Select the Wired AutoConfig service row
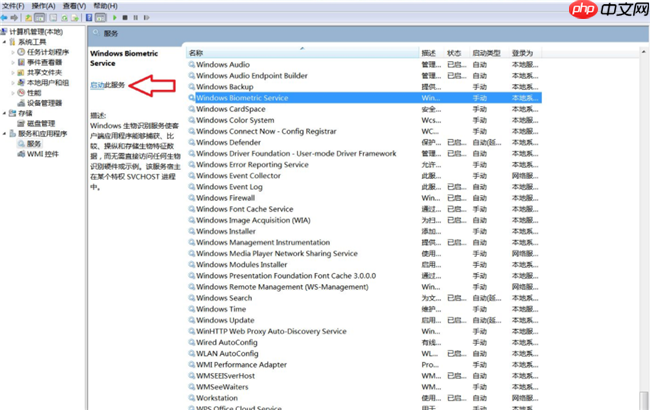 (364, 343)
